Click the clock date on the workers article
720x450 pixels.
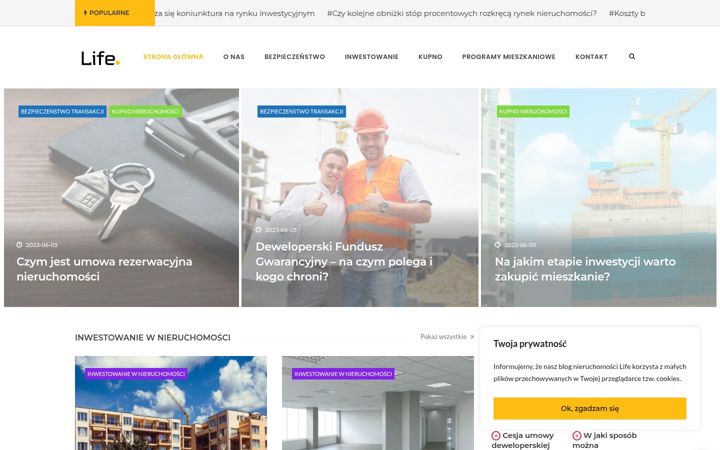click(276, 230)
